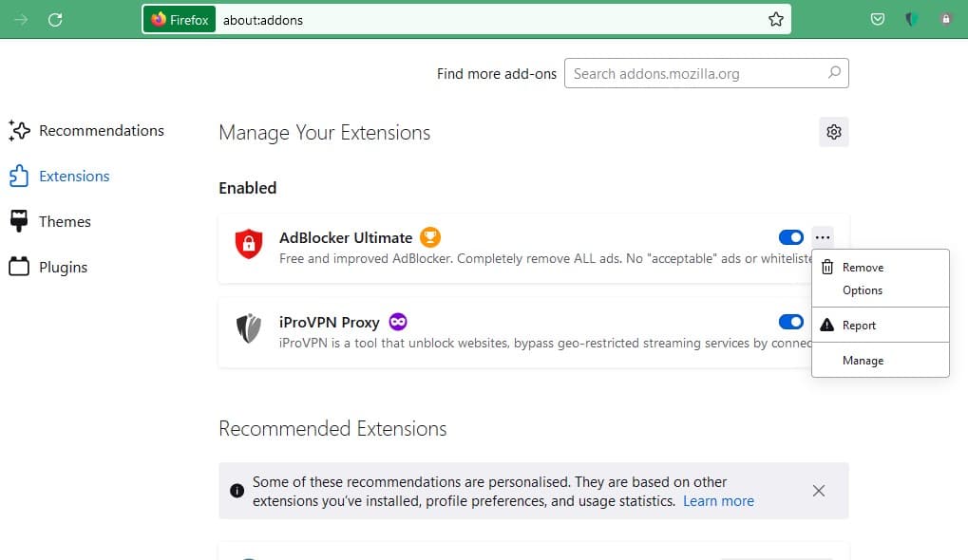968x560 pixels.
Task: Click the iProVPN description text
Action: coord(545,343)
